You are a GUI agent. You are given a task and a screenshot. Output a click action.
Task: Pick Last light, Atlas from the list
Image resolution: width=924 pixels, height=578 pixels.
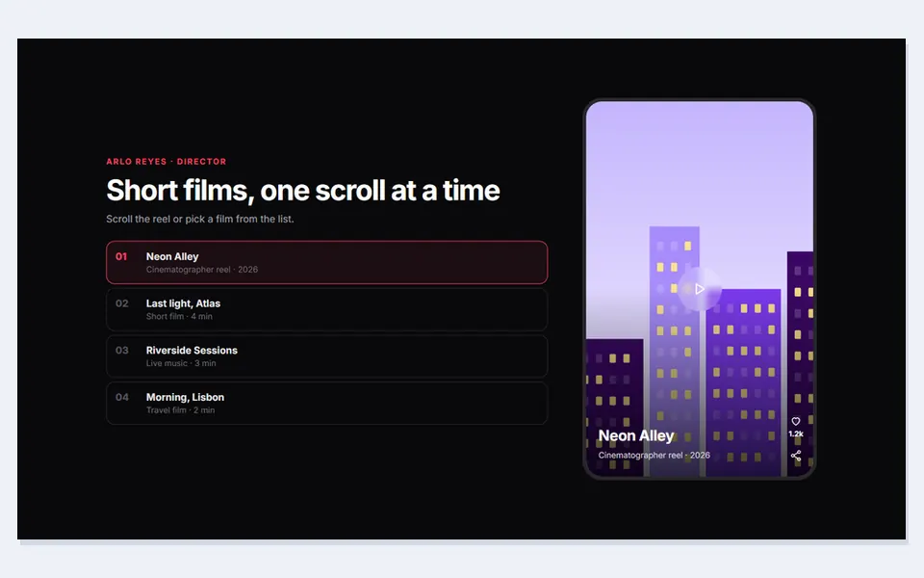327,309
